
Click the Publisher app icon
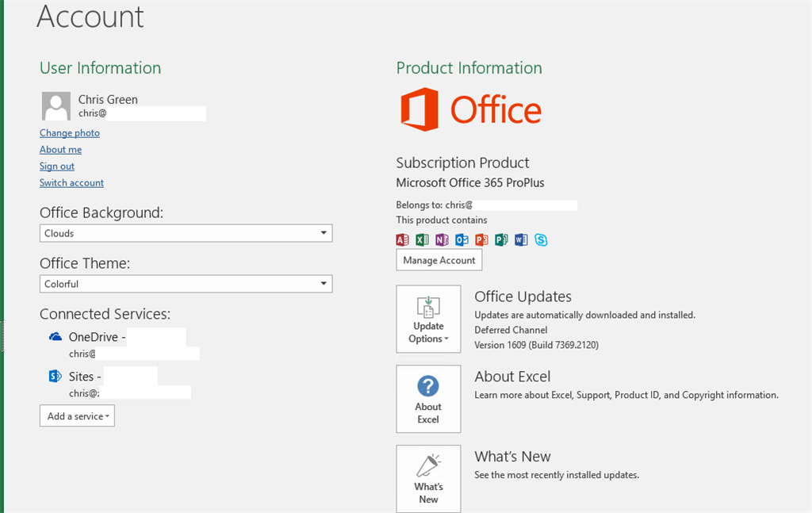pos(501,239)
